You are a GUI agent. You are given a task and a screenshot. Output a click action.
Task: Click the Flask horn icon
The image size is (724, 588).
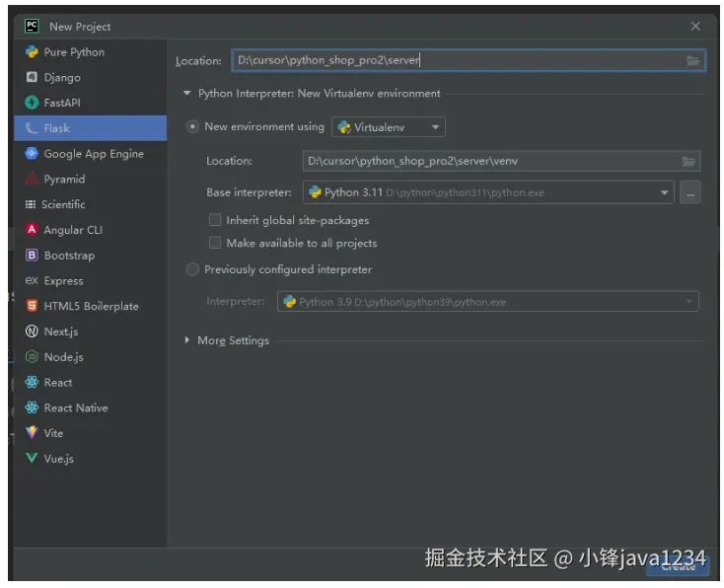pos(32,128)
